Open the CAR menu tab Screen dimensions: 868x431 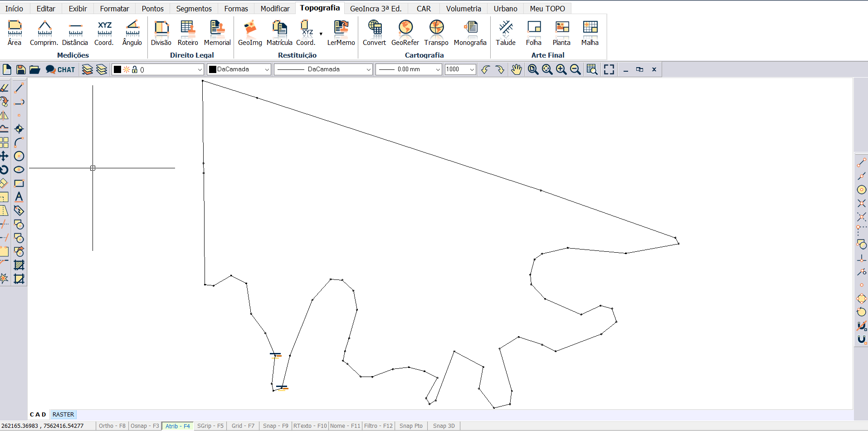pos(423,8)
